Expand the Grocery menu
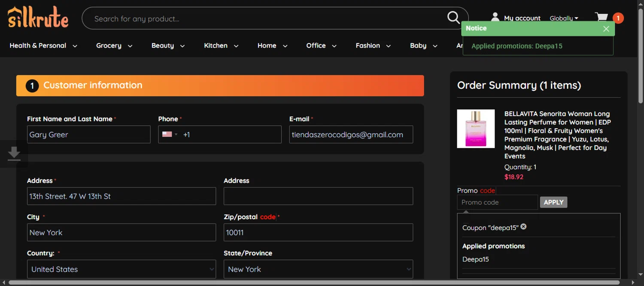 click(x=114, y=45)
